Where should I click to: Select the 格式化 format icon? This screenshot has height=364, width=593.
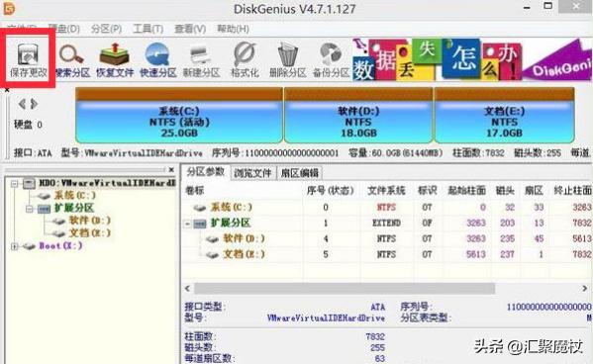(x=245, y=59)
